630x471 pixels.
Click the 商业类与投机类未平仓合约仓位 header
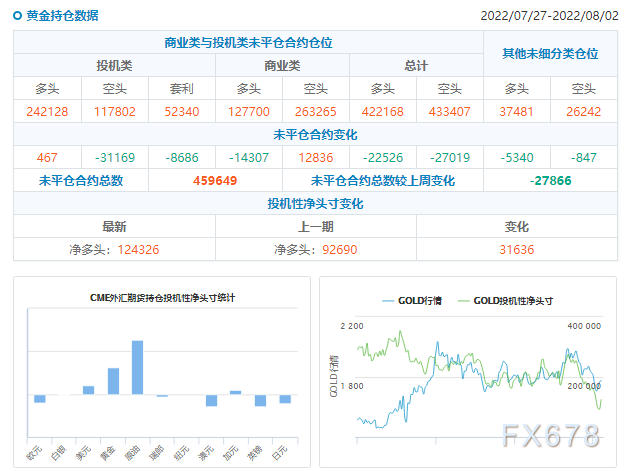[248, 43]
